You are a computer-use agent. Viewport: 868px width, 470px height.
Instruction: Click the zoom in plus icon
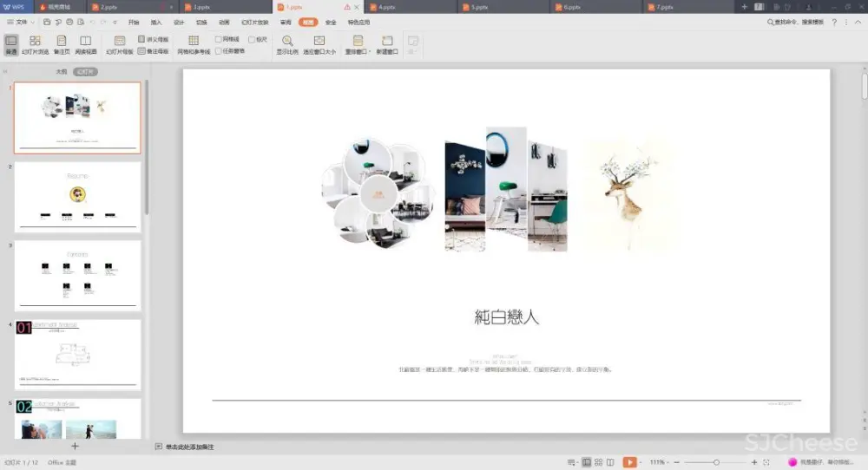pyautogui.click(x=754, y=461)
